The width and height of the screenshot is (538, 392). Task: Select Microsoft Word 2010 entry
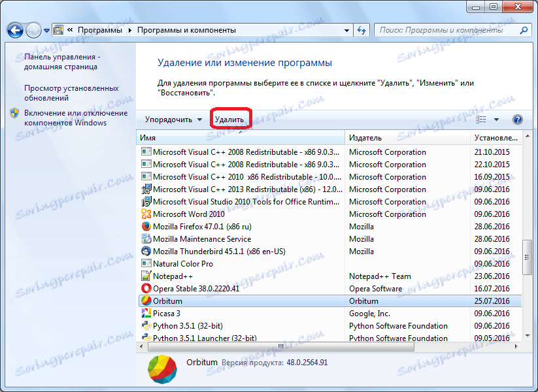click(x=330, y=214)
